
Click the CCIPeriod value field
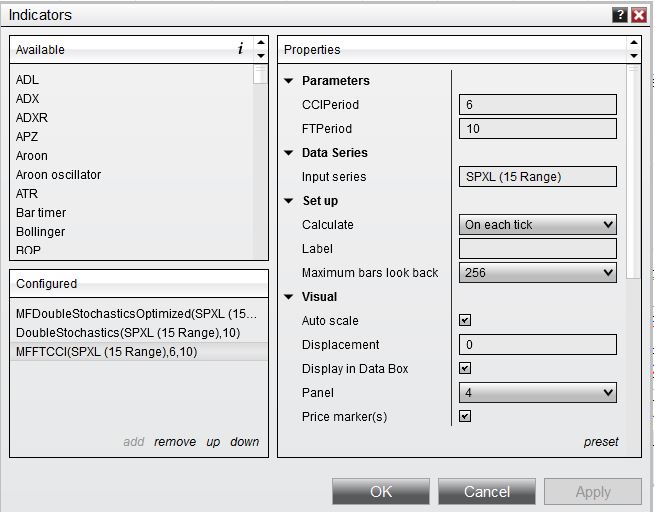click(x=538, y=105)
